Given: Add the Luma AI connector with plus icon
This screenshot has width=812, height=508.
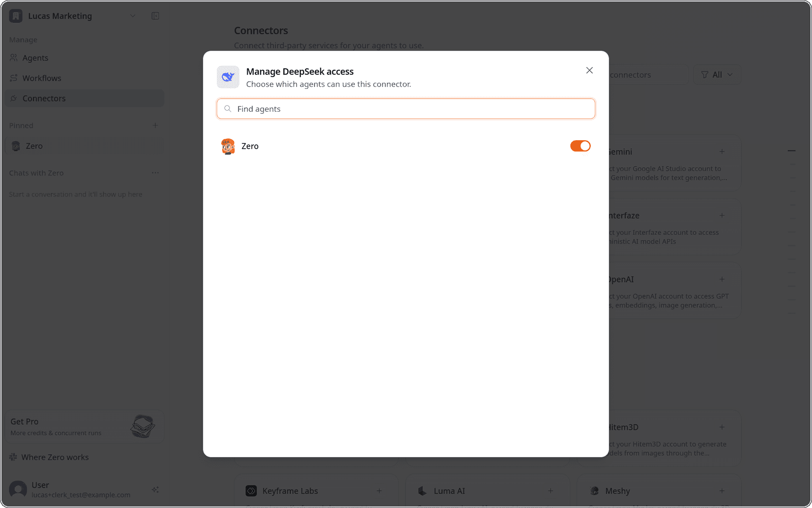Looking at the screenshot, I should click(551, 491).
